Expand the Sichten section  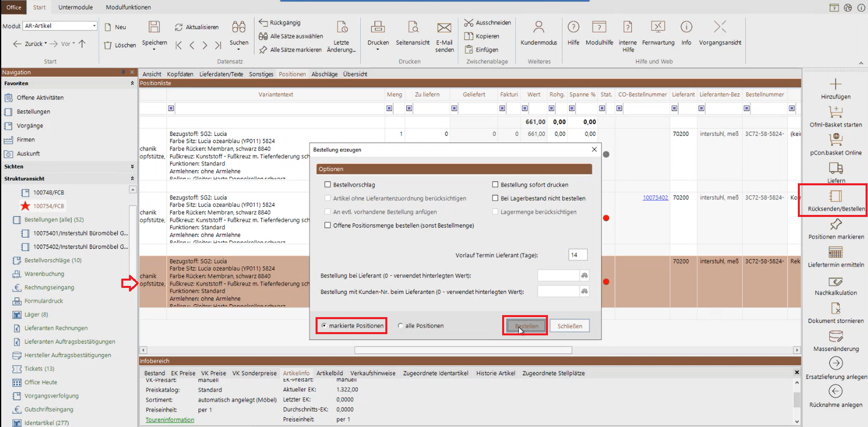click(132, 167)
